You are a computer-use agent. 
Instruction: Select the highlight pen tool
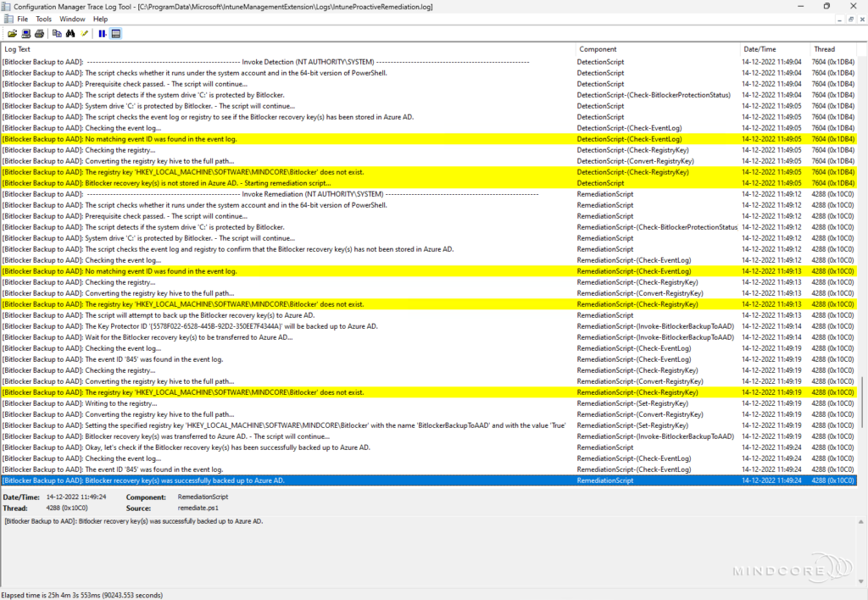click(x=84, y=33)
